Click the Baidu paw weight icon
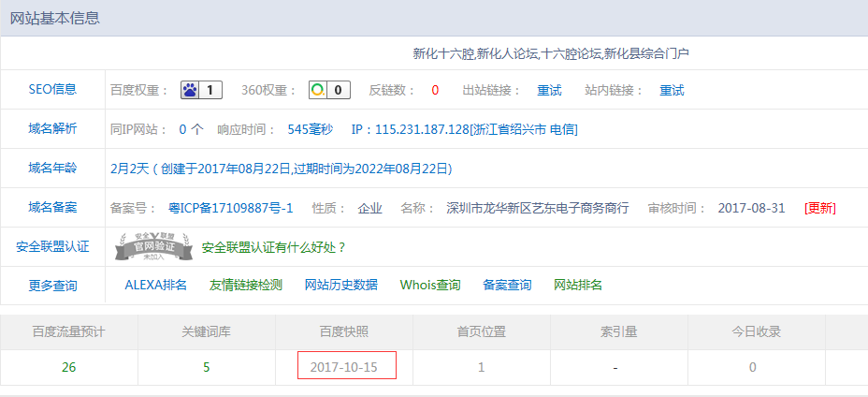The width and height of the screenshot is (868, 397). point(190,91)
